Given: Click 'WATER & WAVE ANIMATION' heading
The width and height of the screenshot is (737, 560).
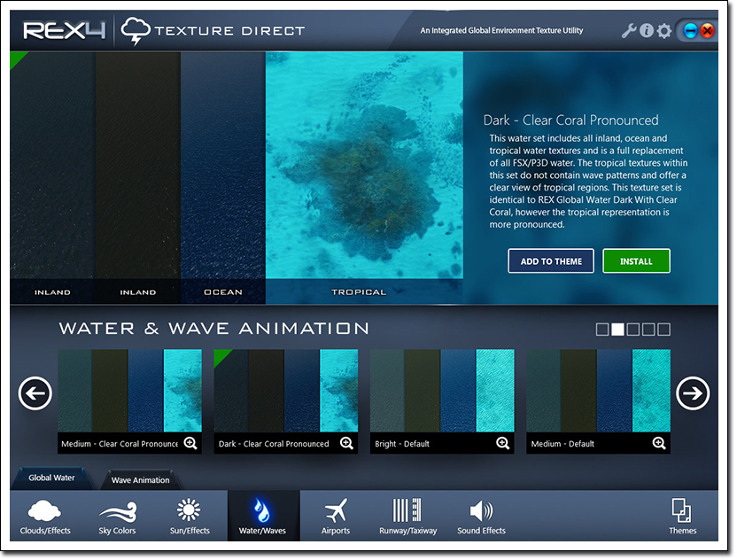Looking at the screenshot, I should click(x=214, y=328).
